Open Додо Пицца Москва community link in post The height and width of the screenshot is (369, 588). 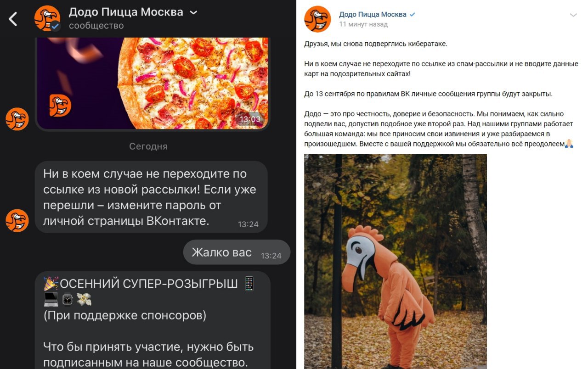tap(373, 14)
